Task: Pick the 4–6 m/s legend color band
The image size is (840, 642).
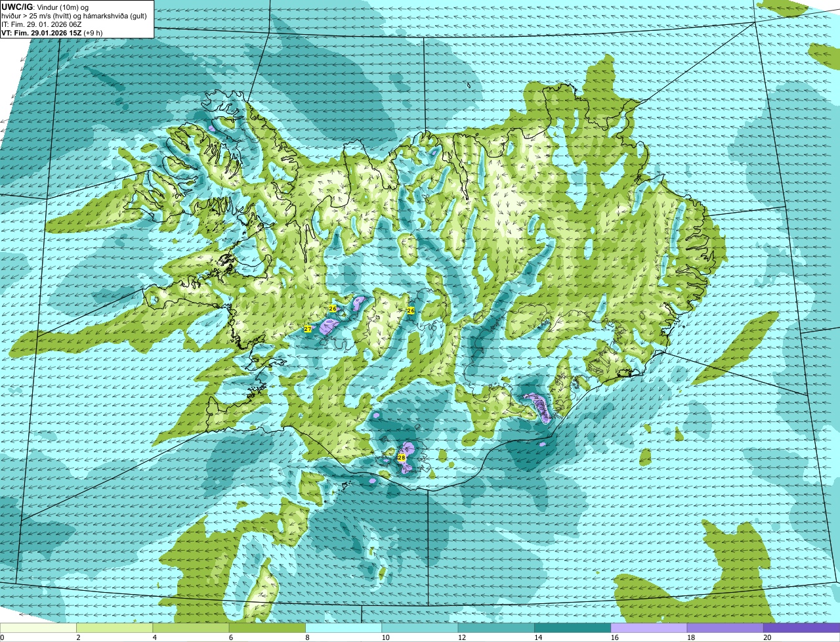Action: tap(191, 628)
